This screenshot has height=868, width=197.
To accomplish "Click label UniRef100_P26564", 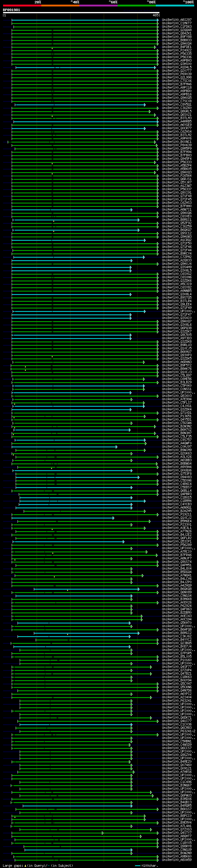I will point(176,176).
